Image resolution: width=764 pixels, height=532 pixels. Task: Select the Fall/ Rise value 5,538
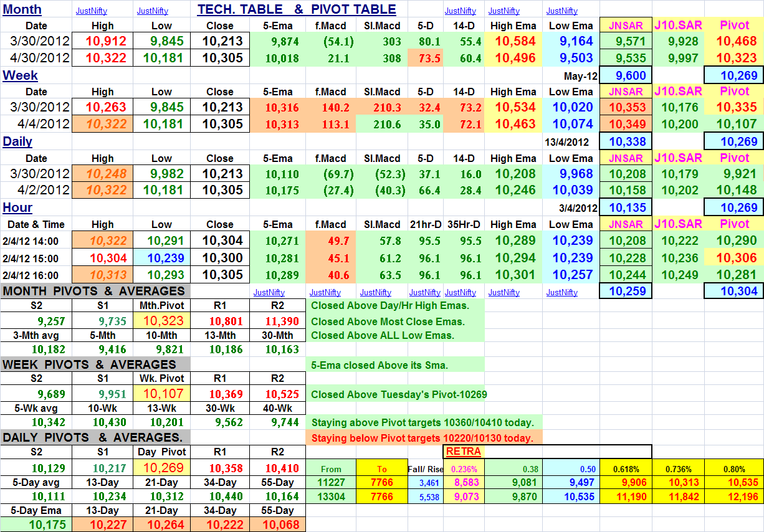click(425, 496)
